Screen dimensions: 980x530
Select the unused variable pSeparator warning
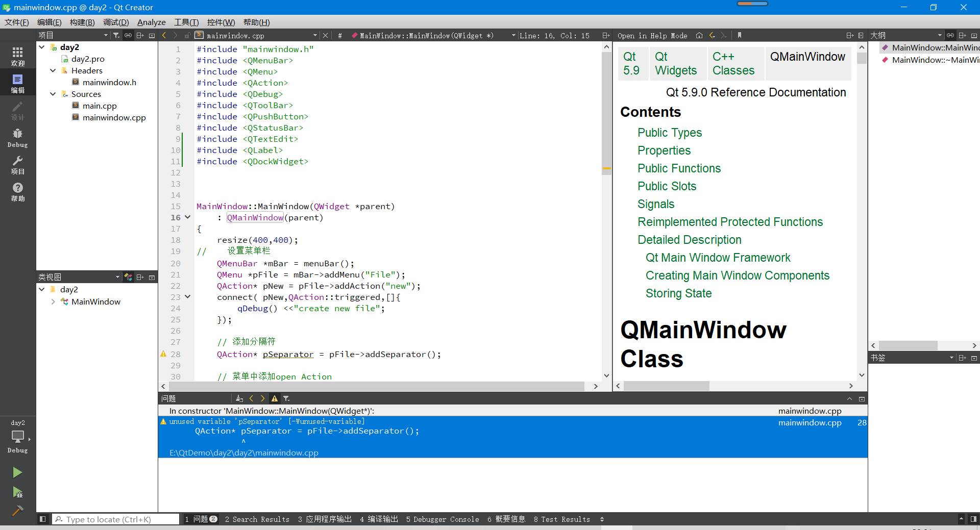512,437
